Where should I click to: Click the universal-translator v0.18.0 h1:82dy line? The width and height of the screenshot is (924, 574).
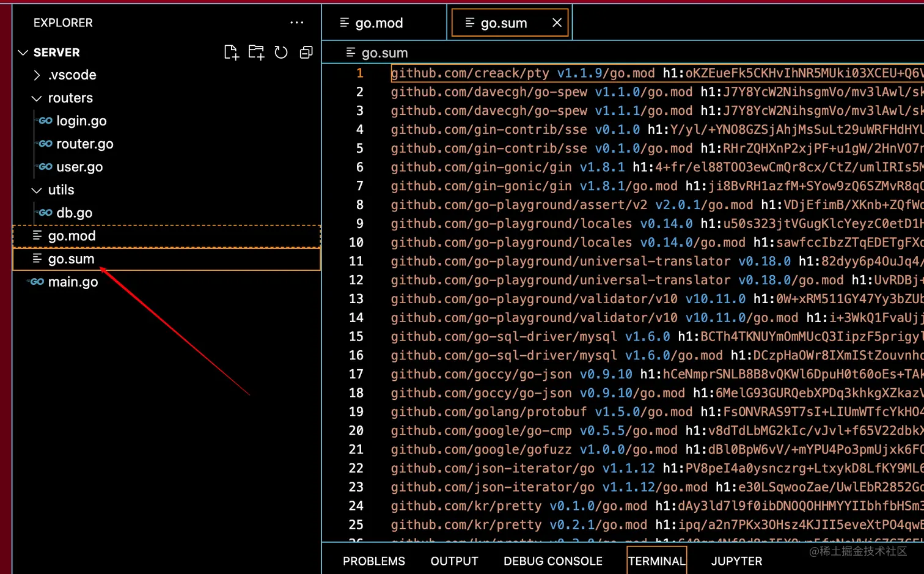(x=657, y=262)
